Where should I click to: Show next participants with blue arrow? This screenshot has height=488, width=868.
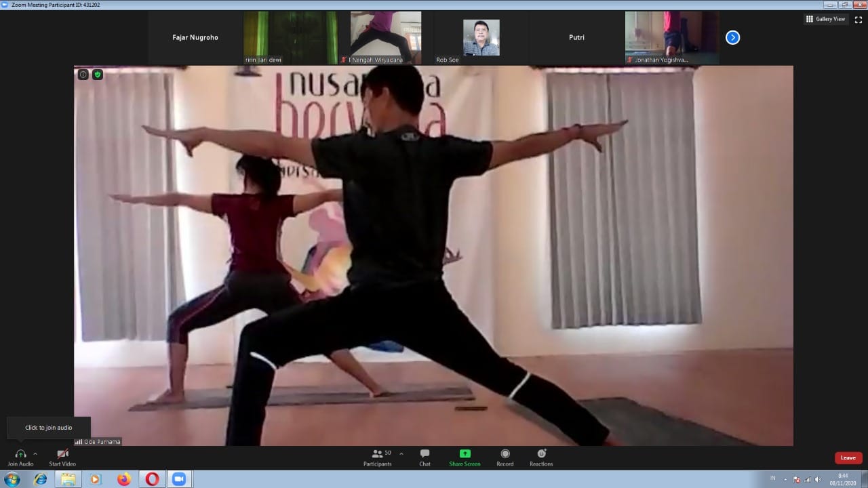pos(732,38)
